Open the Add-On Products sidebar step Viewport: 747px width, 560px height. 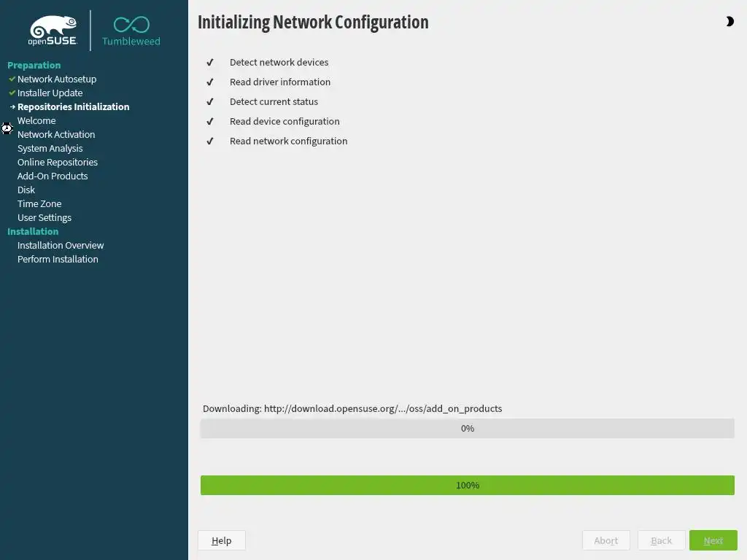(53, 176)
